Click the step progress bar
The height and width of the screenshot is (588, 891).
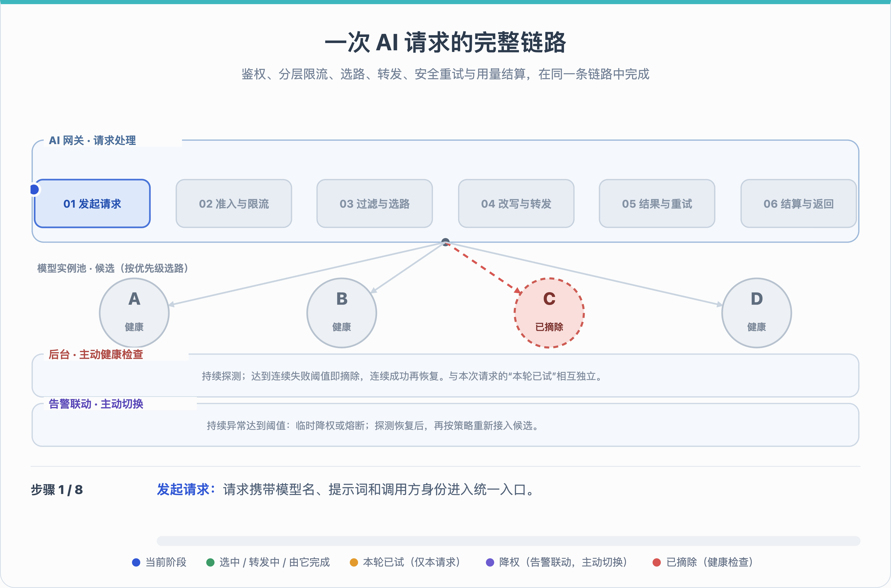508,541
